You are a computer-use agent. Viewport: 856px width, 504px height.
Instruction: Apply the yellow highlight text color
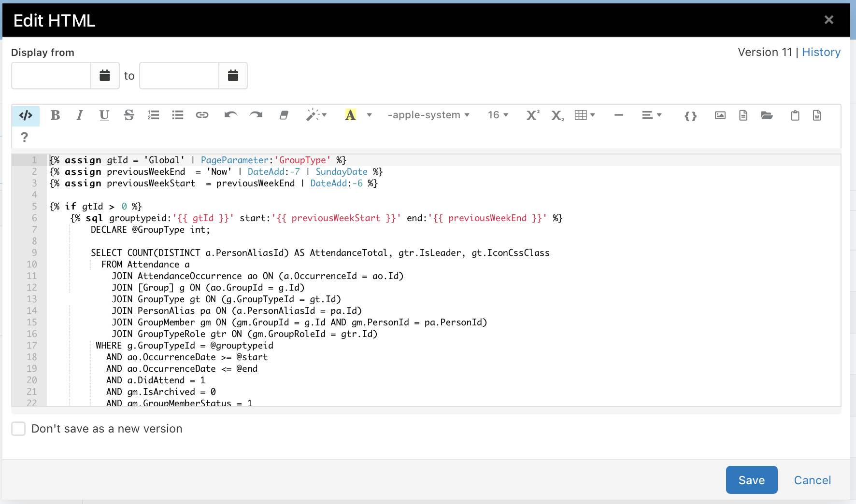coord(350,115)
